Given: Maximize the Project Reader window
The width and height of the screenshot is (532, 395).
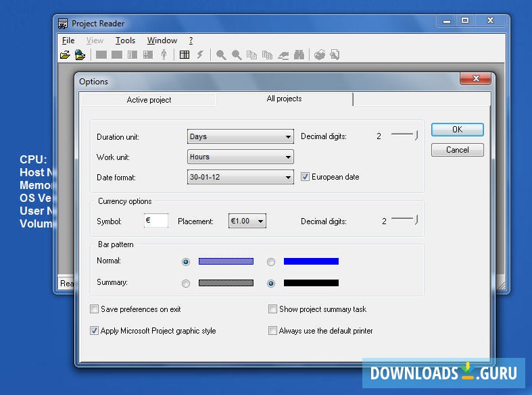Looking at the screenshot, I should pos(465,21).
